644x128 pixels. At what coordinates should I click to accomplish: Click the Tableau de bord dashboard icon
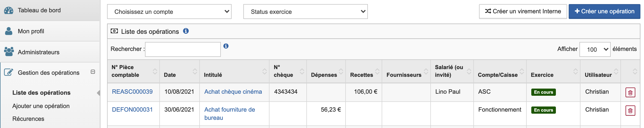click(x=9, y=10)
